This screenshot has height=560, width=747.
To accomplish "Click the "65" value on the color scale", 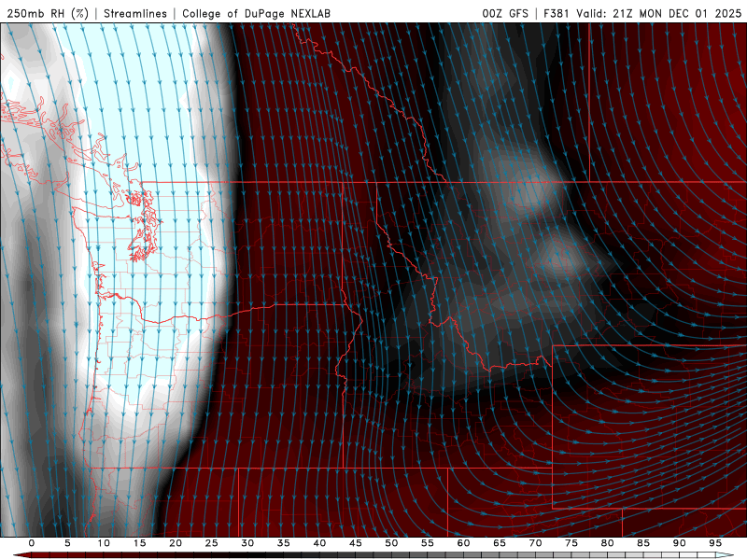I will pyautogui.click(x=500, y=543).
